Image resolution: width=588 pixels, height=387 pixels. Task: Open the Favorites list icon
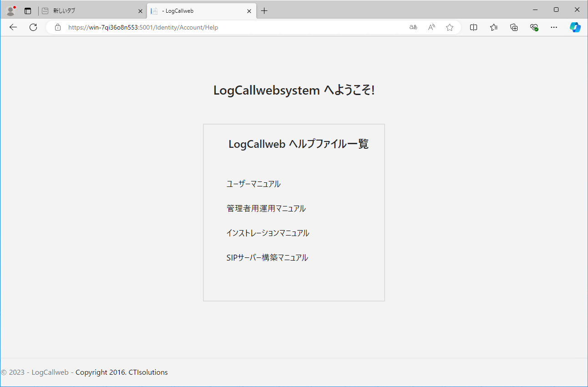click(494, 27)
